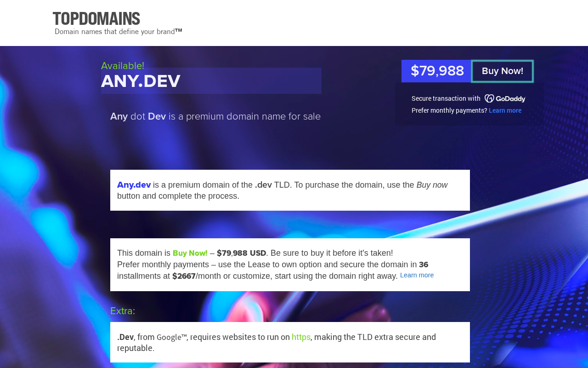Viewport: 588px width, 368px height.
Task: Click the Prefer monthly payments? text
Action: pyautogui.click(x=449, y=110)
